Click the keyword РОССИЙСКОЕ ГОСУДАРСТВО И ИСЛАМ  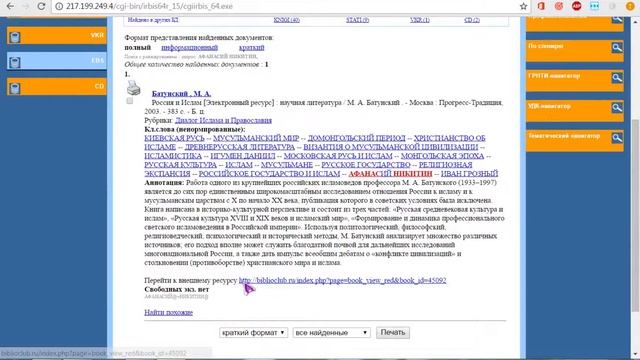pyautogui.click(x=269, y=174)
